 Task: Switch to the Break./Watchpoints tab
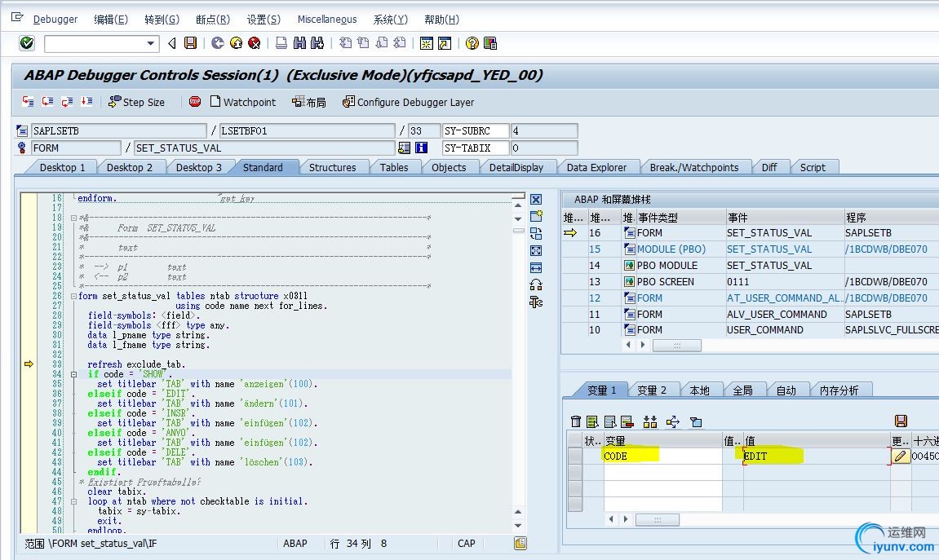694,168
